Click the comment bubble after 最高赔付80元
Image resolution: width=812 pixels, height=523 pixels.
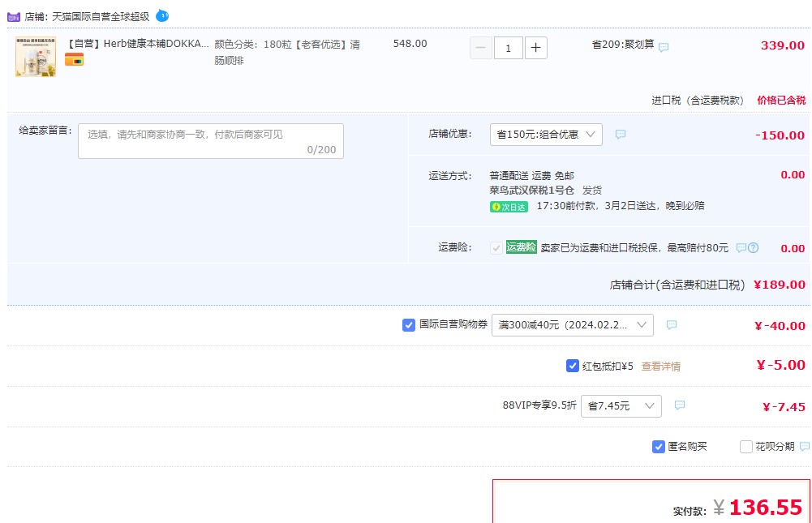(x=741, y=247)
